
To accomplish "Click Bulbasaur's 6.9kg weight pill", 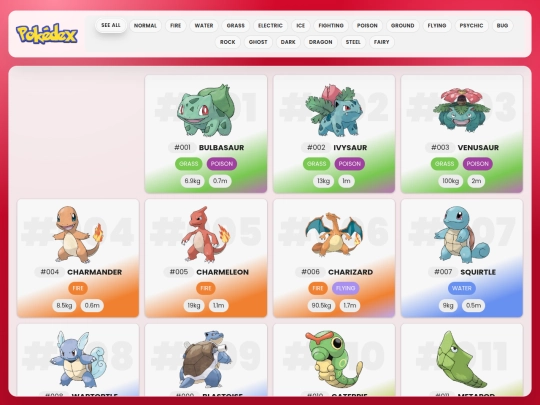I will pyautogui.click(x=193, y=181).
